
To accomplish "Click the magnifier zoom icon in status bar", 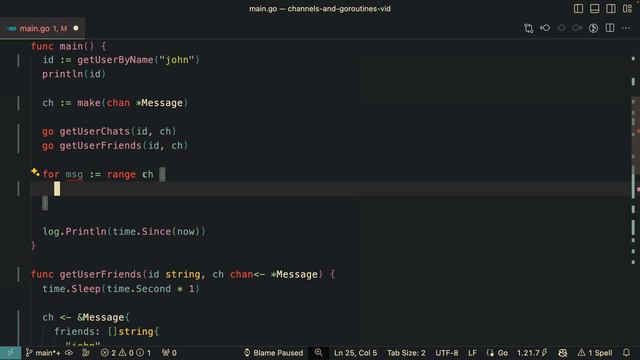I will 318,353.
